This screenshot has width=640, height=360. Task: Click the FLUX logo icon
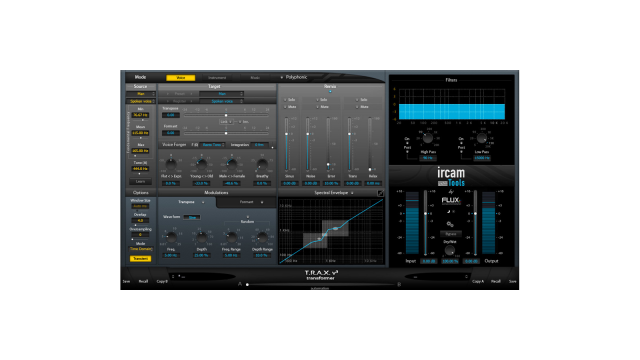451,200
